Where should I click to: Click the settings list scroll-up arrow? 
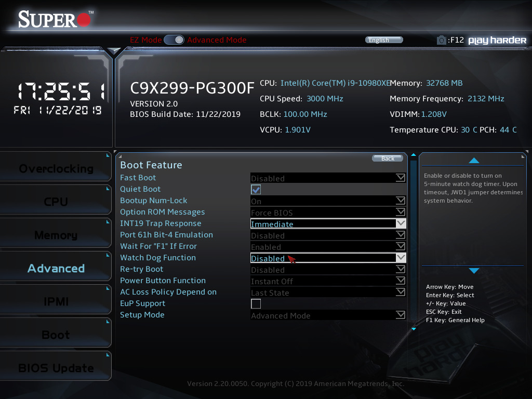click(x=414, y=155)
